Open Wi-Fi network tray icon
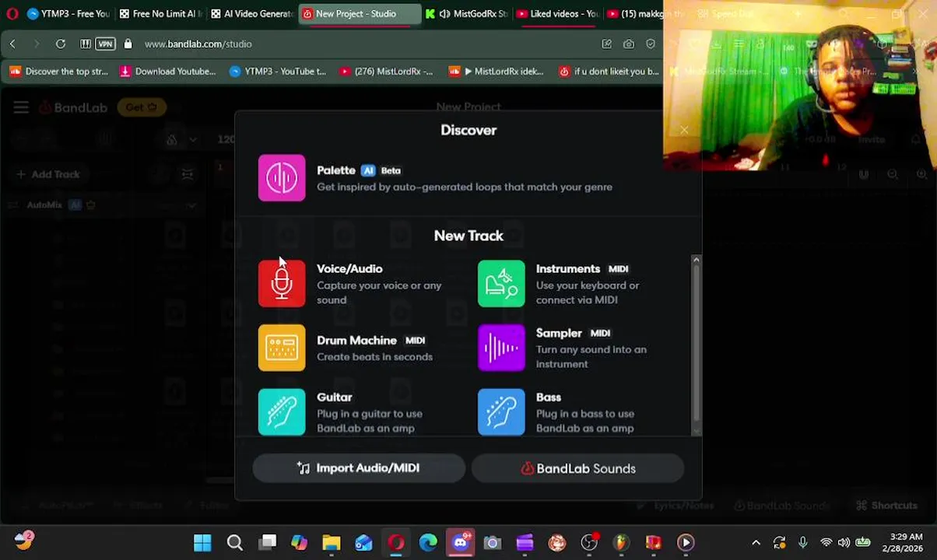The image size is (937, 560). 826,543
